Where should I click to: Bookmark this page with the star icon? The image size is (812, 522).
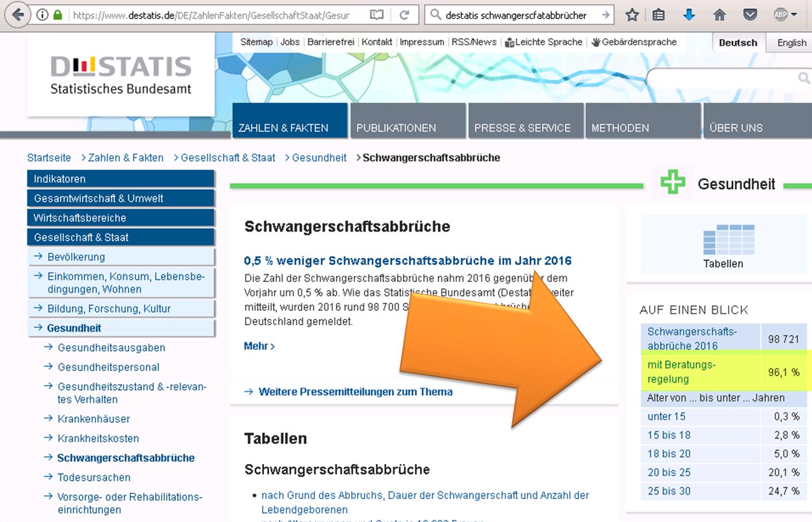coord(632,15)
